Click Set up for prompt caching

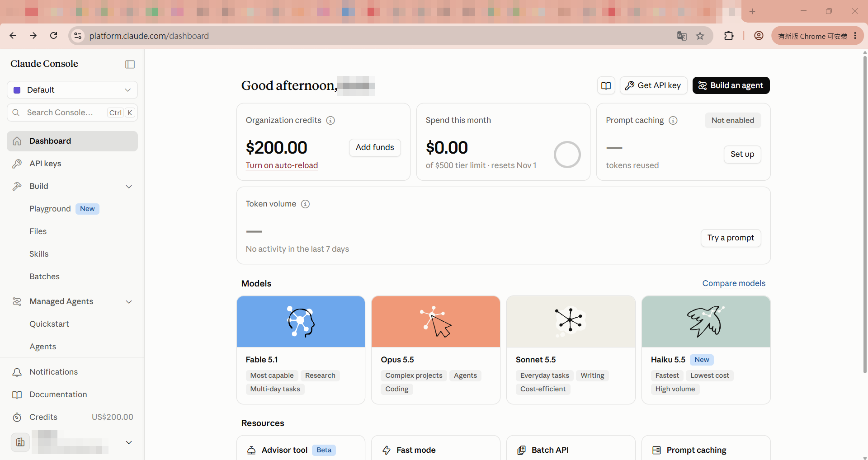(742, 154)
